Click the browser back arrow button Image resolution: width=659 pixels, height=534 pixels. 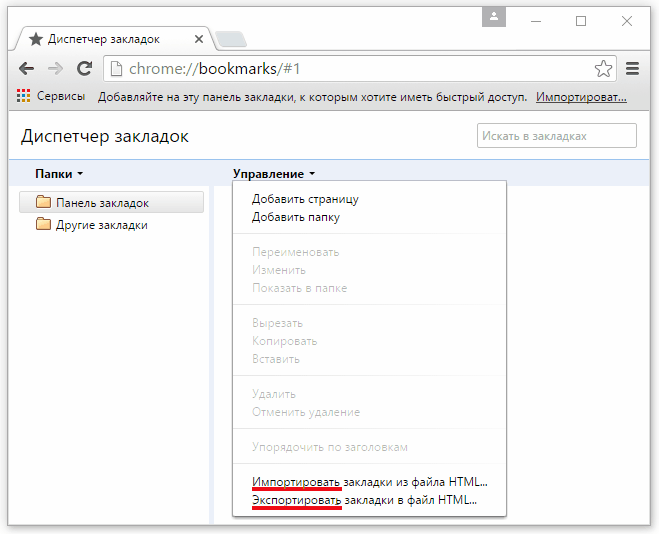click(x=26, y=69)
